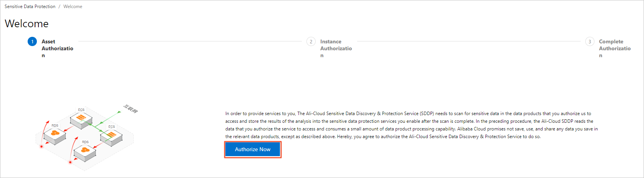
Task: Click the left red threat dot
Action: [41, 146]
